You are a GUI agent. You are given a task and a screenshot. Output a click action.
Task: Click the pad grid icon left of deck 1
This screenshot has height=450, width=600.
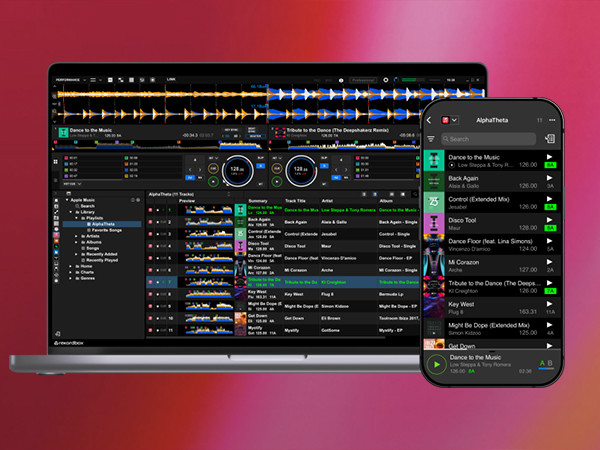[x=55, y=162]
